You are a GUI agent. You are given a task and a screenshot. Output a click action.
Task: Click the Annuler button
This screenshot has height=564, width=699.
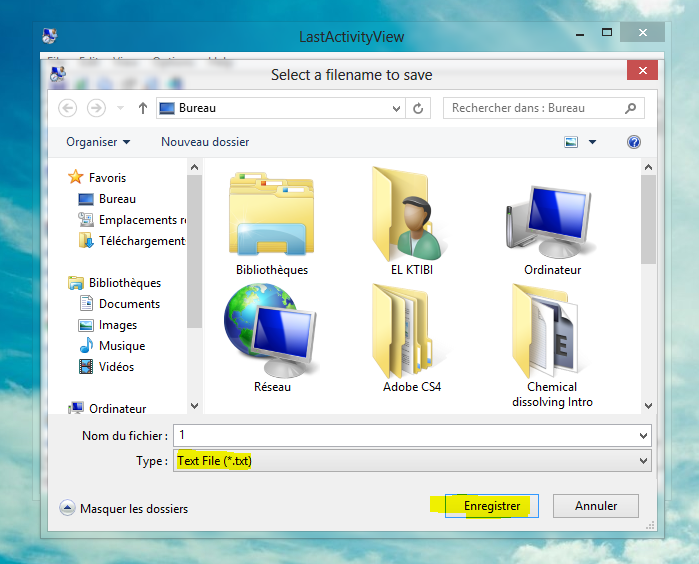[x=596, y=506]
